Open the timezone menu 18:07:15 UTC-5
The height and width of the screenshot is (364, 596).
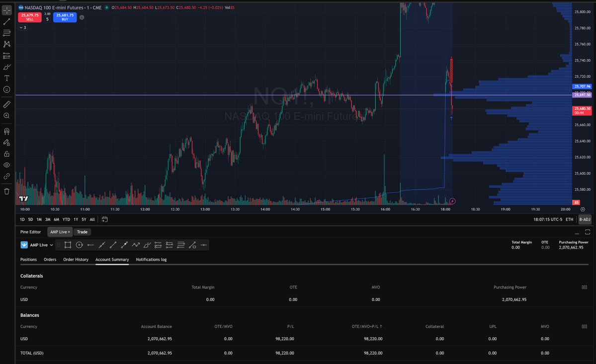[547, 219]
